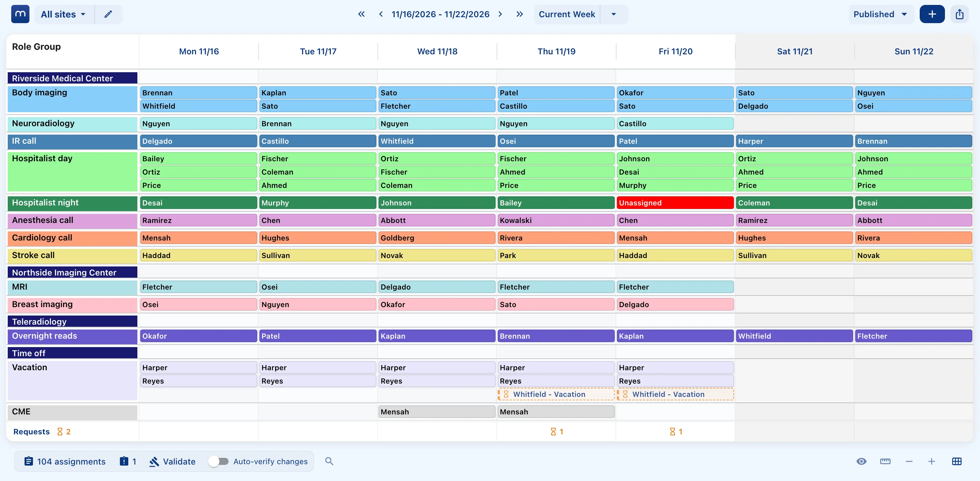Click Friday's pending Whitfield - Vacation request

pyautogui.click(x=675, y=394)
